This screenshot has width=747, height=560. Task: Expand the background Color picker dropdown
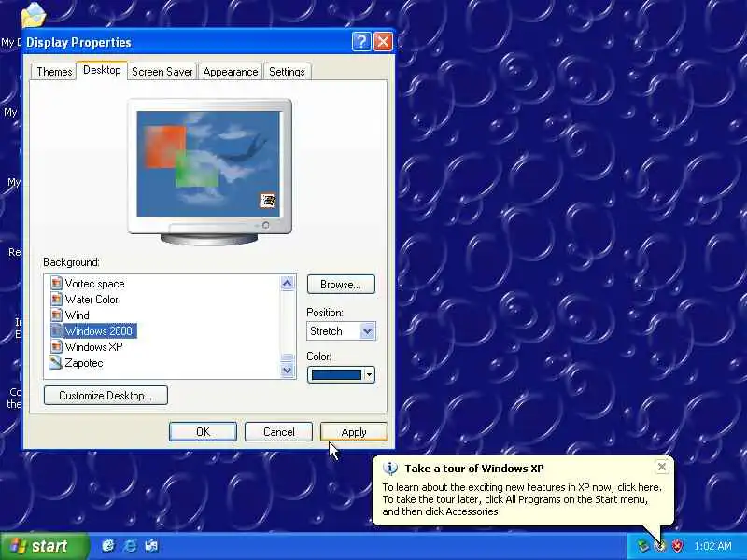[369, 375]
